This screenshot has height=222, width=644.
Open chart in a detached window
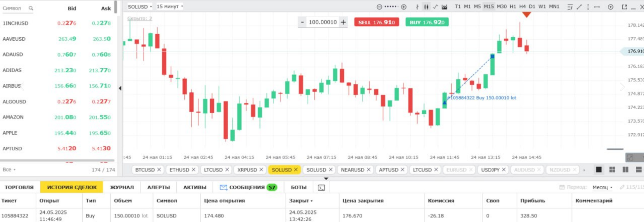tap(624, 7)
